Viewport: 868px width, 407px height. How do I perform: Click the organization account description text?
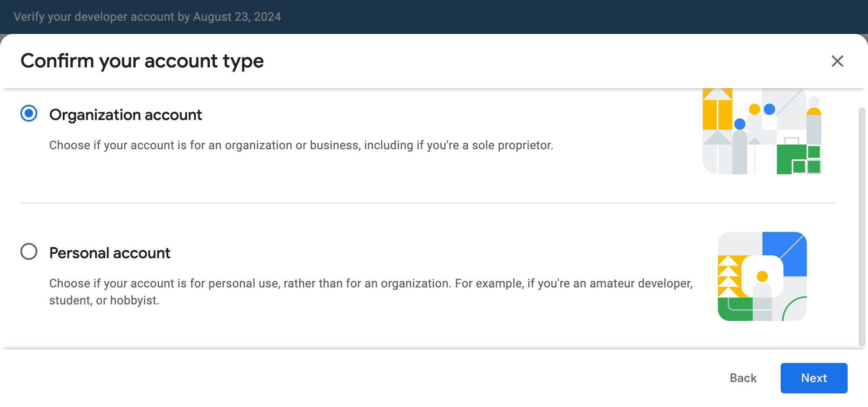coord(301,145)
